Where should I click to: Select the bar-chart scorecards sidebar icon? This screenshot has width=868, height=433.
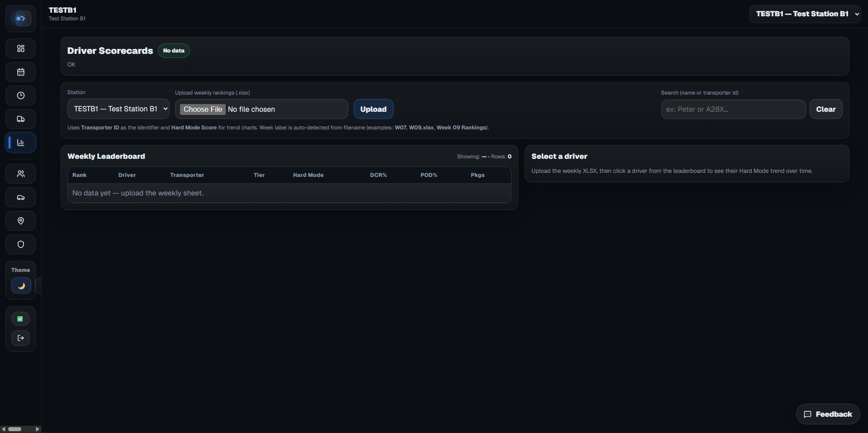coord(20,143)
